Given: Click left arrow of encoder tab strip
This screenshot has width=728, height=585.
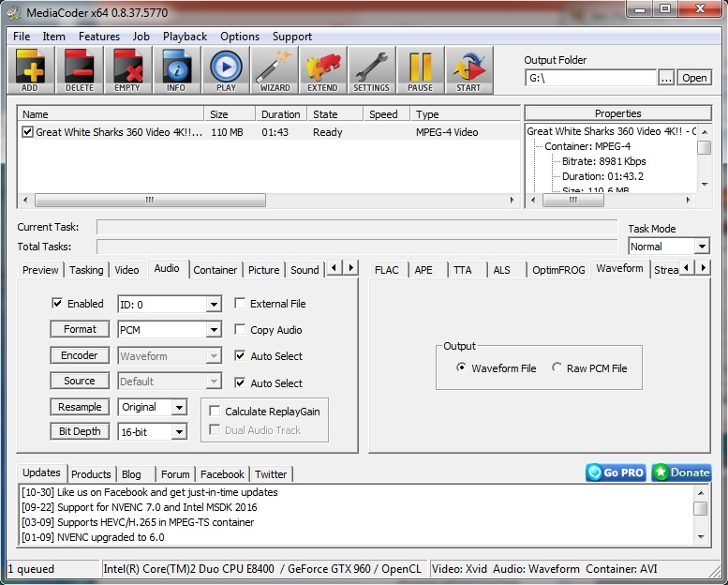Looking at the screenshot, I should [x=687, y=267].
